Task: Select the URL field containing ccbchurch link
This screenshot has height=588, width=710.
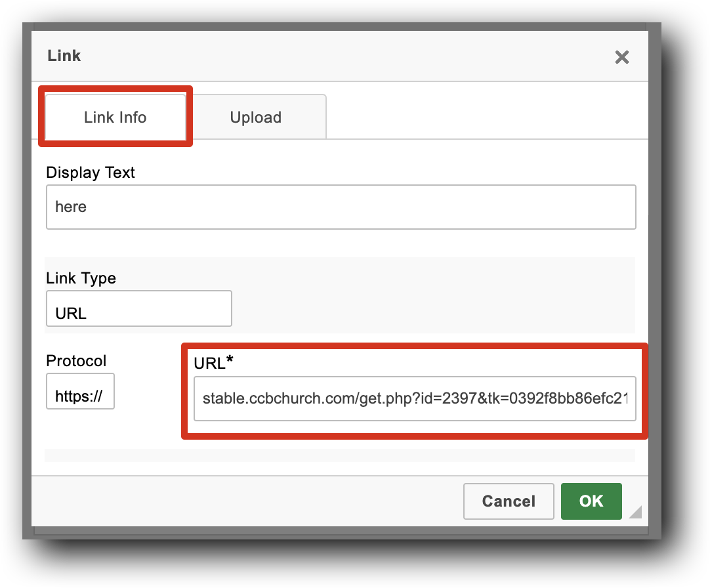Action: pyautogui.click(x=415, y=398)
